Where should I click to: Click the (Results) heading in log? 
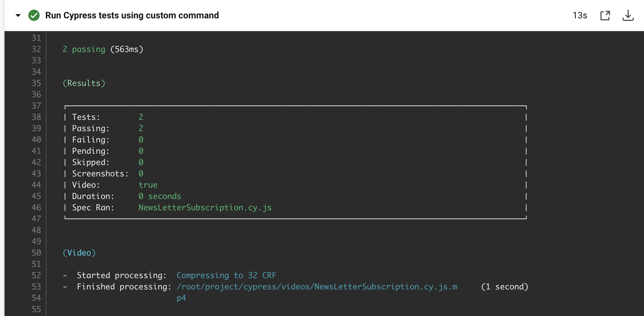84,83
